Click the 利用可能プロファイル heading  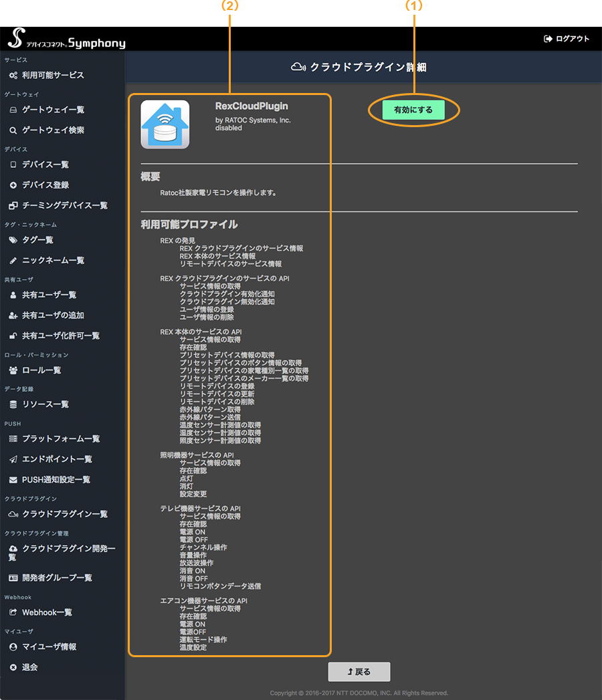[189, 225]
